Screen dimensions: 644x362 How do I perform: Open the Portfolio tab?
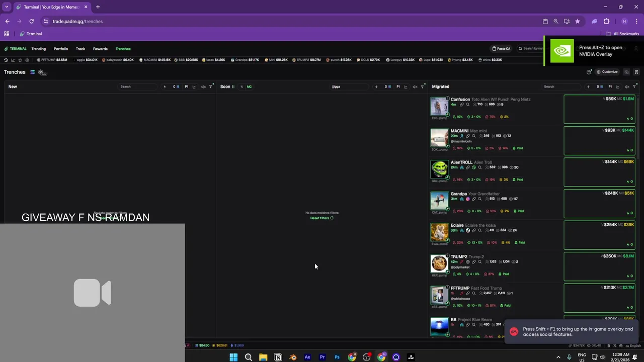tap(61, 49)
